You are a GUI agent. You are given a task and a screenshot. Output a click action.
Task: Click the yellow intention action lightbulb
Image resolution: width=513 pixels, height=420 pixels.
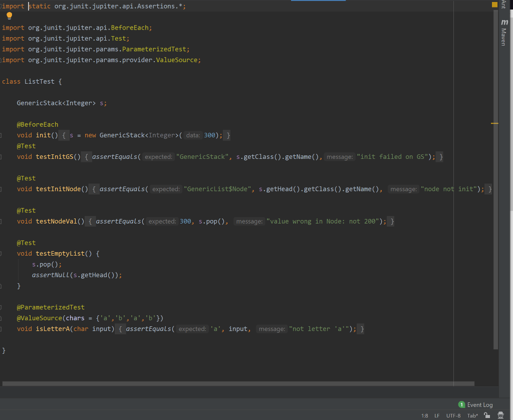(8, 16)
